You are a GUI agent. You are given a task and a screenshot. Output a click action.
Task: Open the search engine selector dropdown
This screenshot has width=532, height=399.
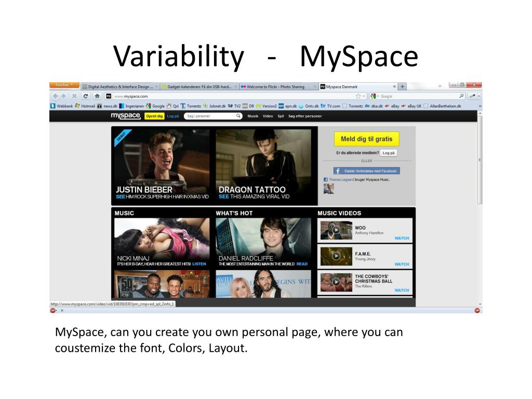click(x=375, y=96)
